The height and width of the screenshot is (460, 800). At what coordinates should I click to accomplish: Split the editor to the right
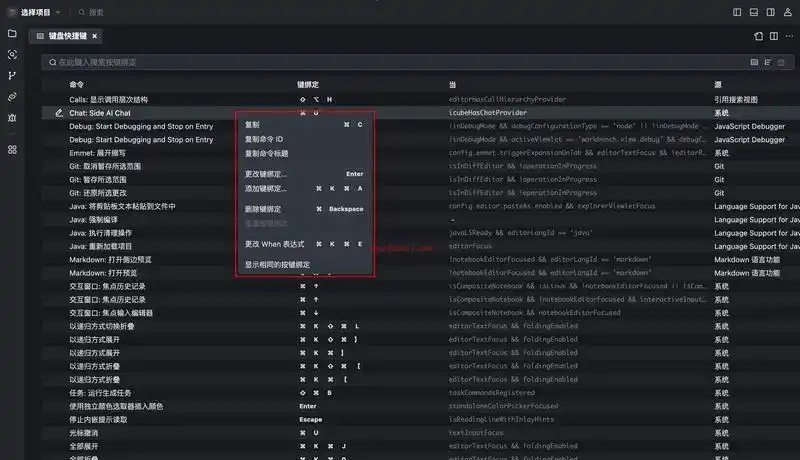[x=774, y=36]
